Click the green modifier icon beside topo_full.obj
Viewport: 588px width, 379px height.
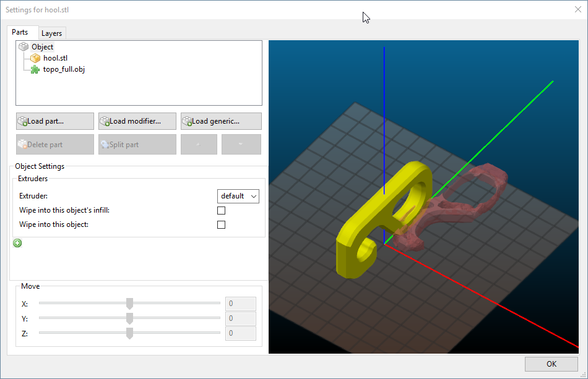pyautogui.click(x=35, y=69)
